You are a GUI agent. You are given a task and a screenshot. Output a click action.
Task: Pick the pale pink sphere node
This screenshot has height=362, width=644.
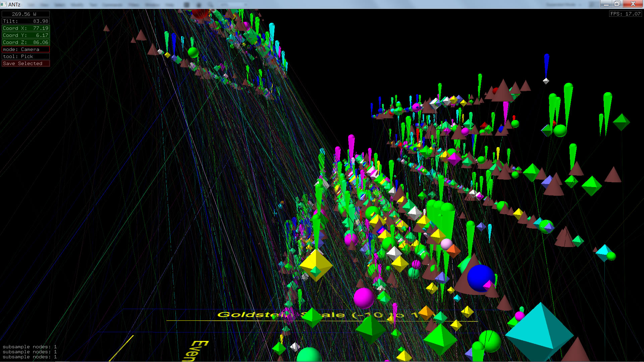(446, 244)
